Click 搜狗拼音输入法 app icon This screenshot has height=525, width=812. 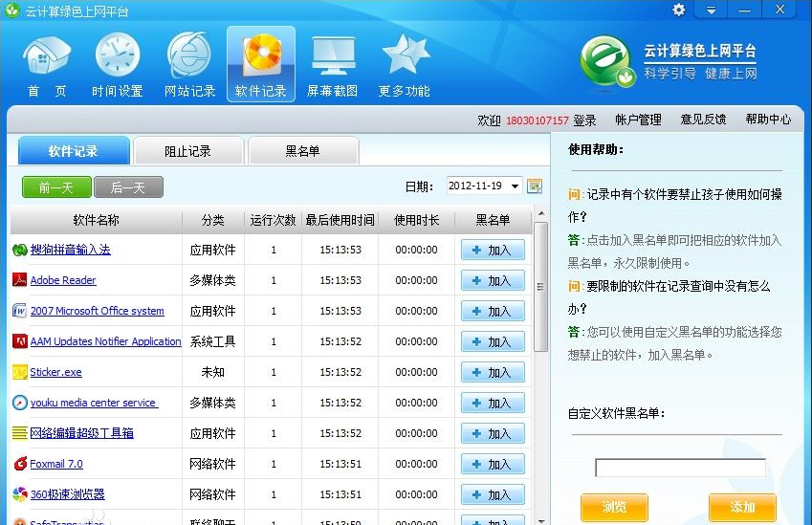pos(20,251)
